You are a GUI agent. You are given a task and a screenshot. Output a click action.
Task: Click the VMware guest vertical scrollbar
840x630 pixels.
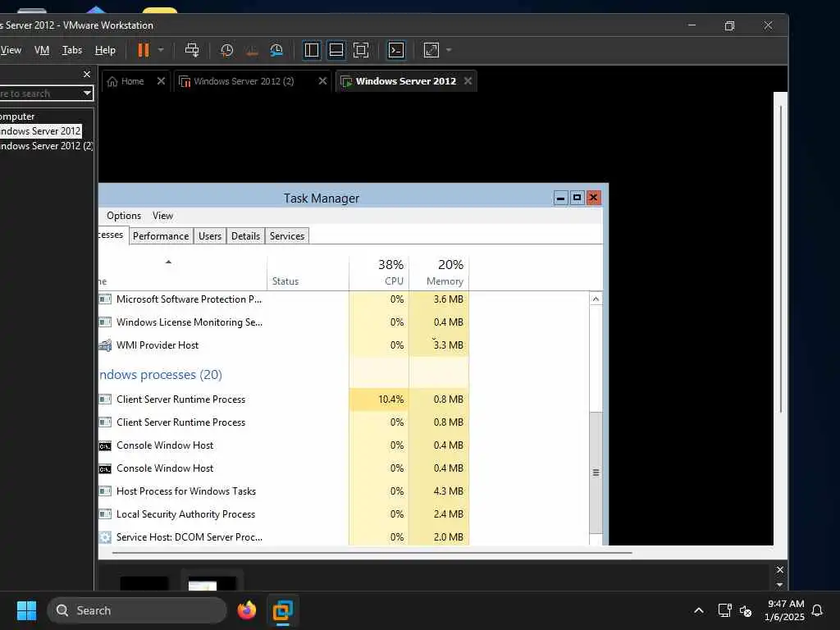click(781, 259)
